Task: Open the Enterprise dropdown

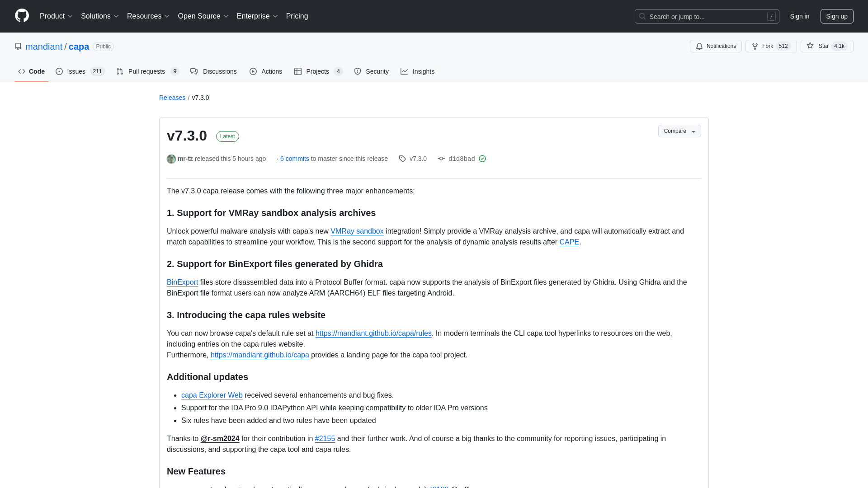Action: click(x=257, y=16)
